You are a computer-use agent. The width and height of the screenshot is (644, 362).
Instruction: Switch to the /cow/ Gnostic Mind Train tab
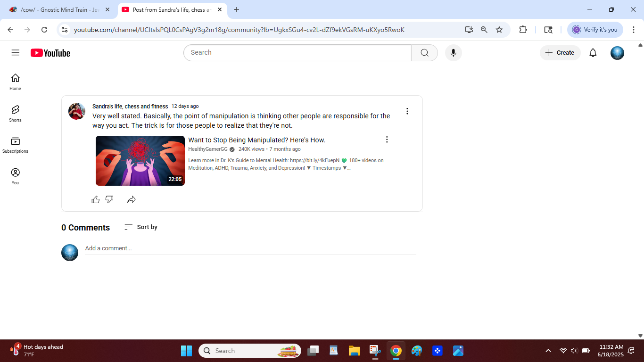(x=59, y=9)
